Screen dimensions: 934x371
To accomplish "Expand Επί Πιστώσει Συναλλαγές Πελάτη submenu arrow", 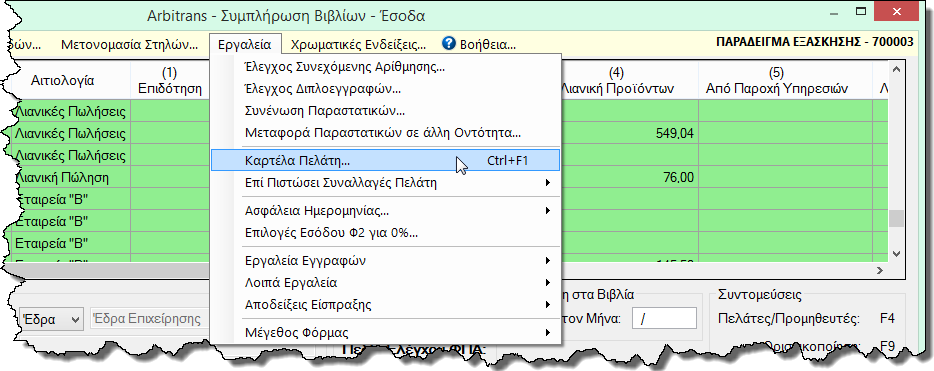I will pyautogui.click(x=547, y=183).
